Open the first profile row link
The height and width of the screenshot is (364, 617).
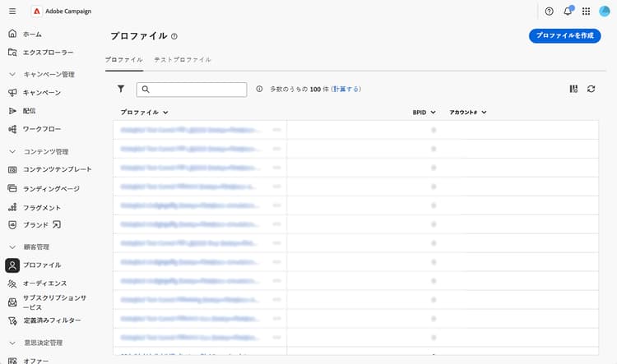pyautogui.click(x=190, y=130)
